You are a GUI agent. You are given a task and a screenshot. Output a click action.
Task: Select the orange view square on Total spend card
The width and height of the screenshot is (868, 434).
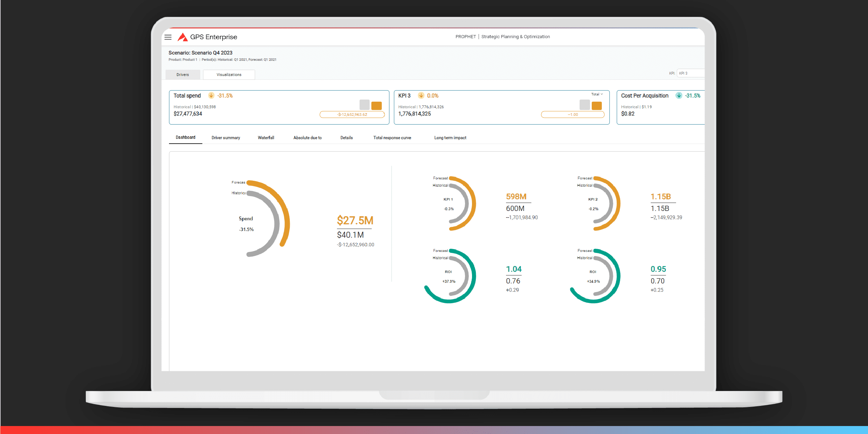[377, 105]
